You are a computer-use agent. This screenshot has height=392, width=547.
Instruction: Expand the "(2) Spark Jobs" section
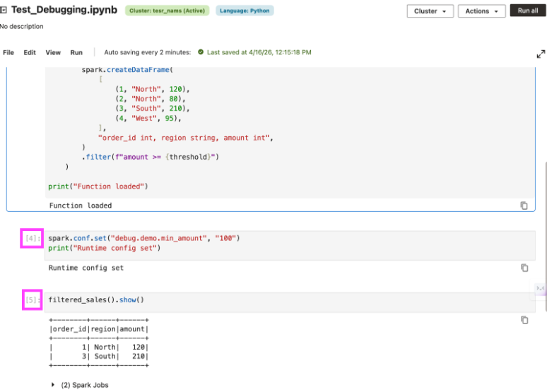54,384
